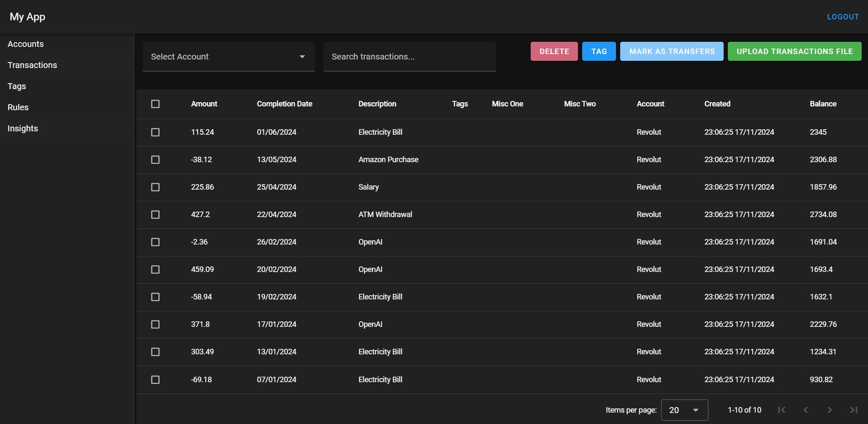Click Upload Transactions File button
The height and width of the screenshot is (424, 868).
(795, 52)
